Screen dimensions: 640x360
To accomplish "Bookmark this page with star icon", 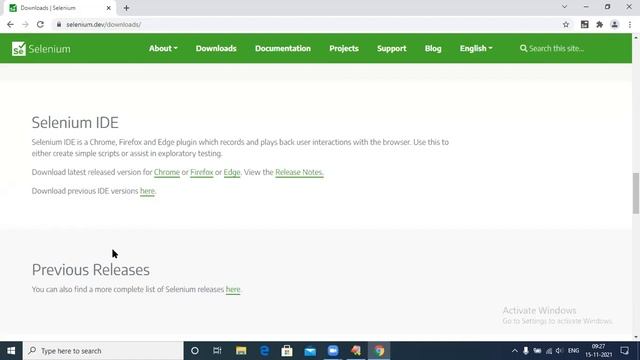I will pyautogui.click(x=566, y=24).
